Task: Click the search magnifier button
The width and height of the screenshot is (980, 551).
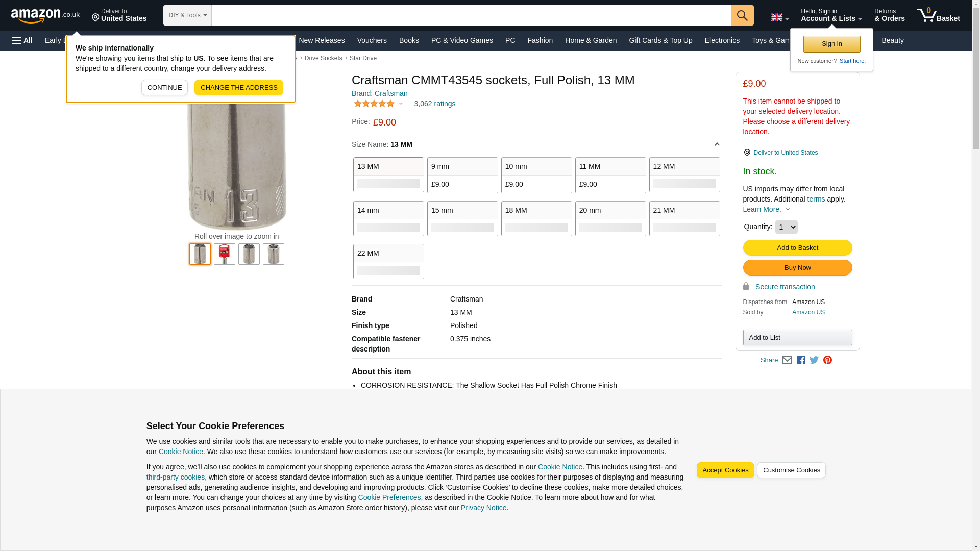Action: 742,15
